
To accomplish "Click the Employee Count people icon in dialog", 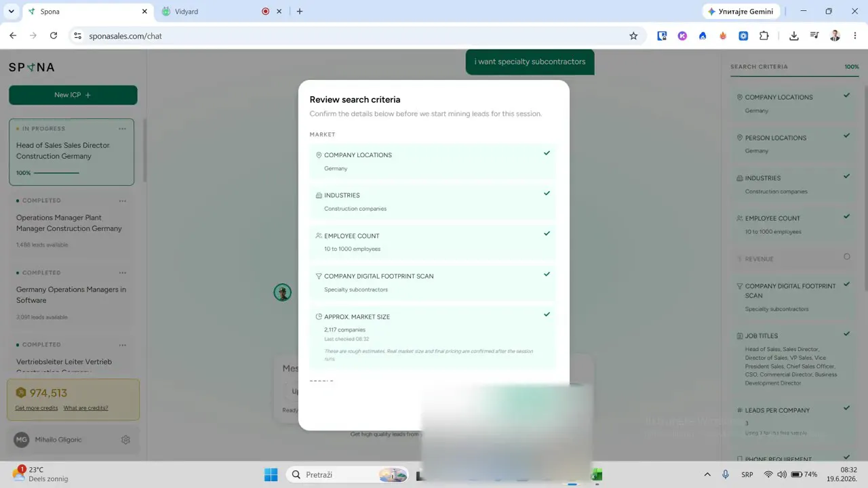I will 319,236.
